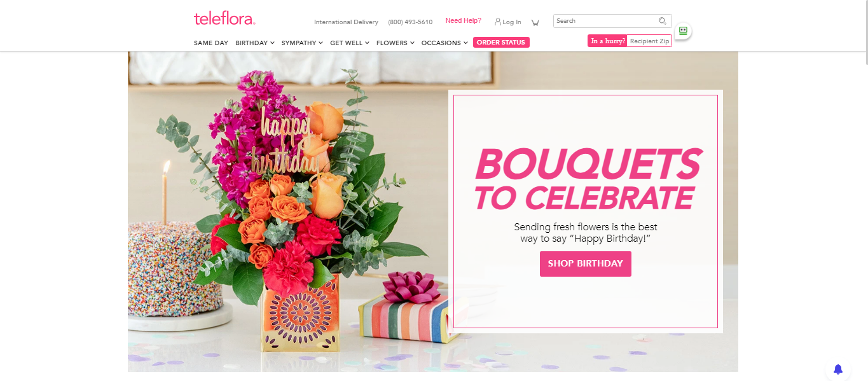Click the search magnifier icon
This screenshot has width=868, height=381.
663,21
